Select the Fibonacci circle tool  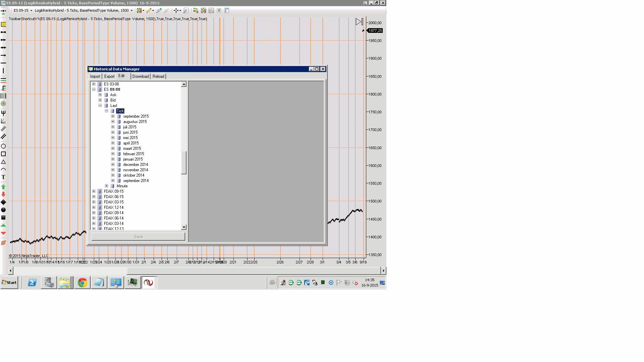pyautogui.click(x=3, y=104)
